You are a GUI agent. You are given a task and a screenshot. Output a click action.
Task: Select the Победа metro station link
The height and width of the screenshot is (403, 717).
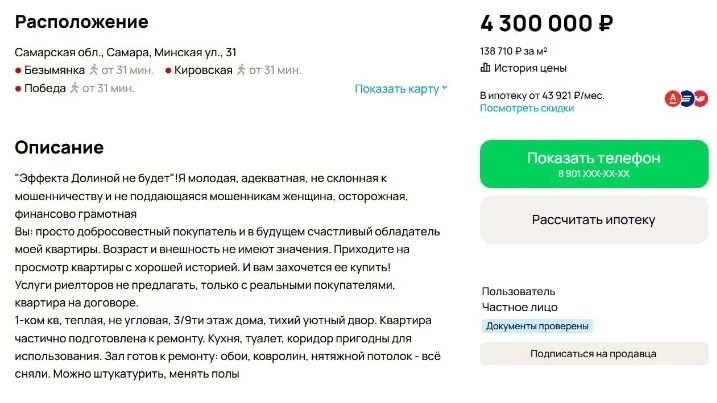click(x=45, y=88)
